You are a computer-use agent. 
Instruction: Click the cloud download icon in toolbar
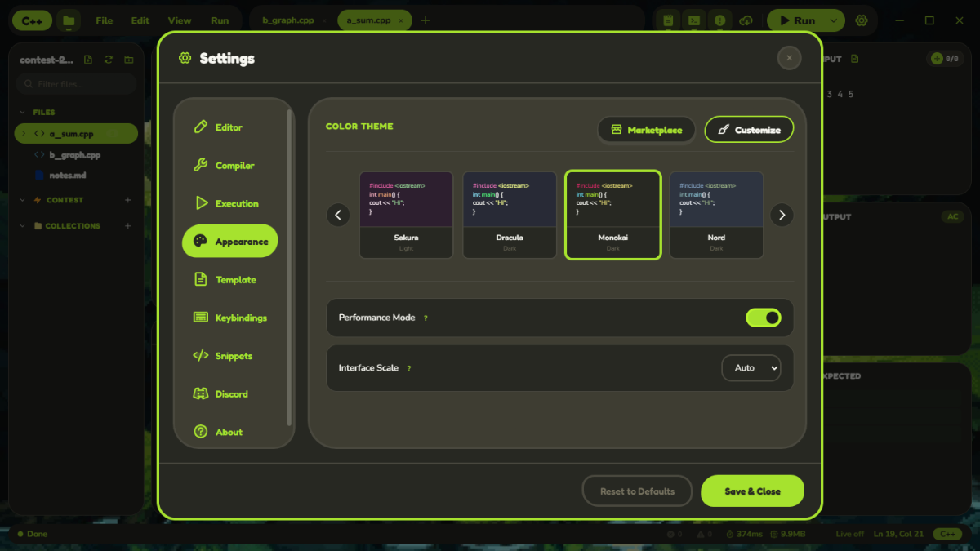click(x=745, y=20)
